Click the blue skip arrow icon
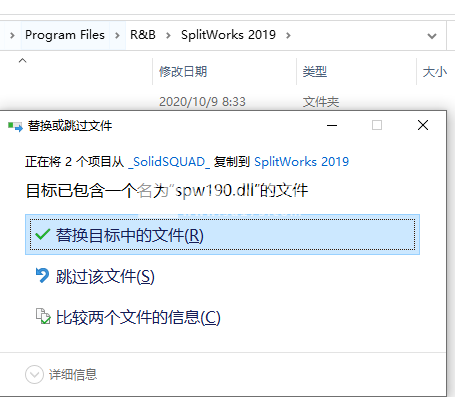 point(43,275)
